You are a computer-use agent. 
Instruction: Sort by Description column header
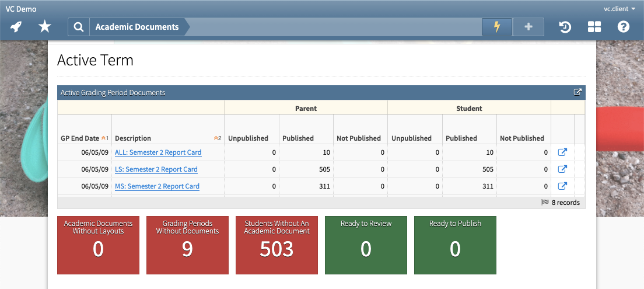[x=168, y=129]
